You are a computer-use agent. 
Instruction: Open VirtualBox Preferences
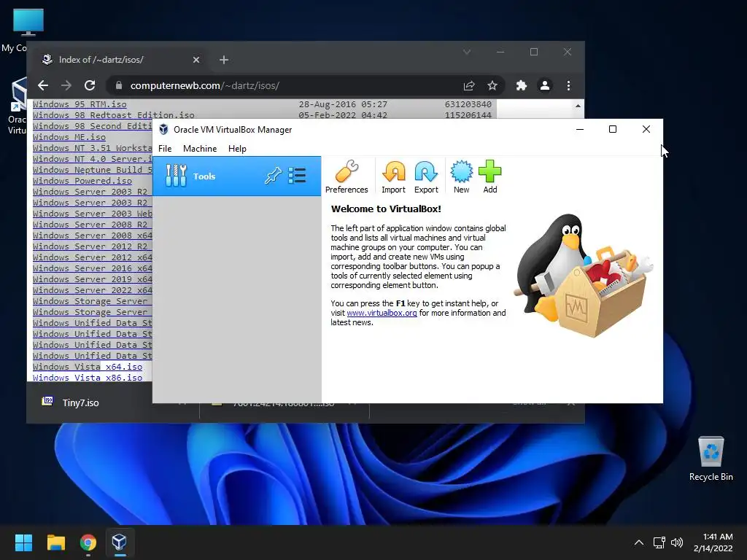tap(347, 176)
